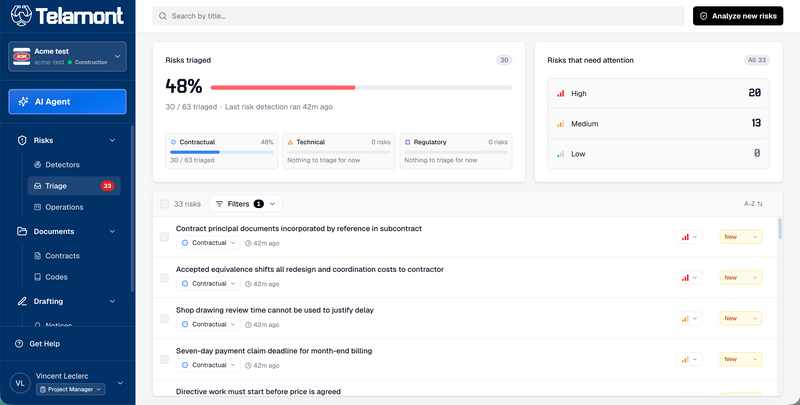The width and height of the screenshot is (800, 405).
Task: Click the A-Z sort order control
Action: (x=753, y=204)
